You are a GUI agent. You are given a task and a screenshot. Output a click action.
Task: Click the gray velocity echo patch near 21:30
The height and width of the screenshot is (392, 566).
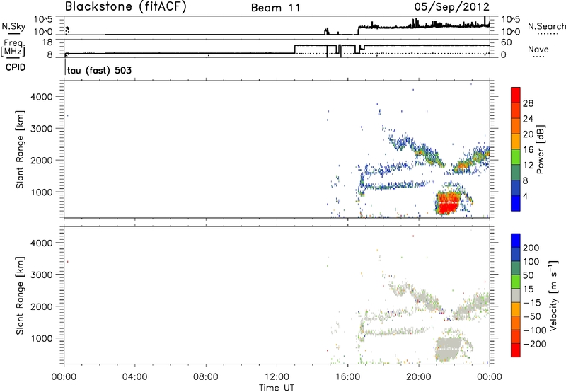[449, 348]
